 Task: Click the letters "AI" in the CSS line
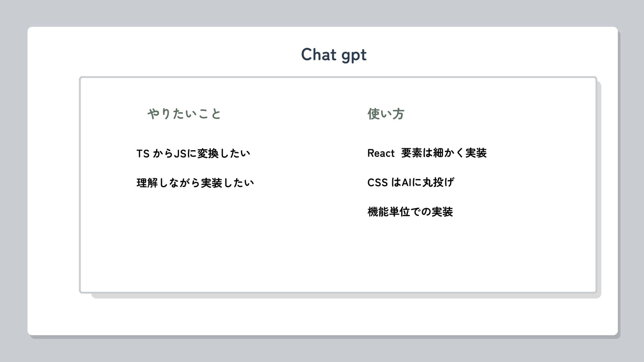pyautogui.click(x=407, y=183)
